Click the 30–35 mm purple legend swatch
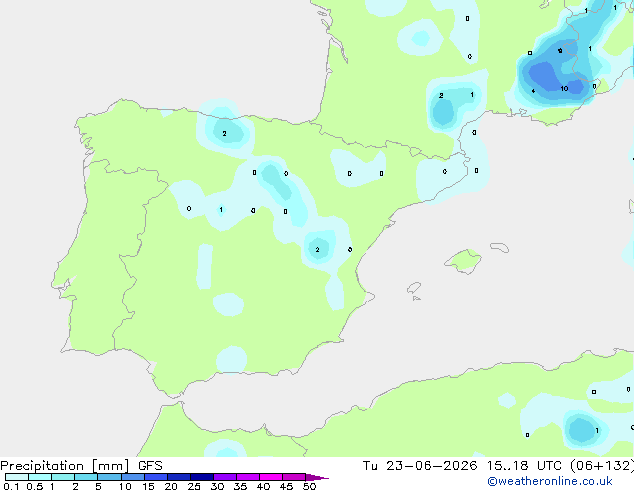 click(224, 477)
